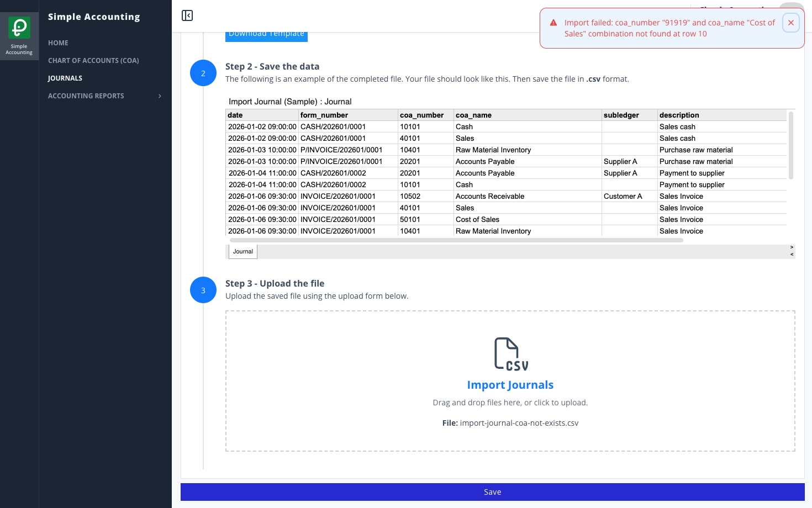The width and height of the screenshot is (812, 508).
Task: Open the Journals menu item
Action: pos(65,78)
